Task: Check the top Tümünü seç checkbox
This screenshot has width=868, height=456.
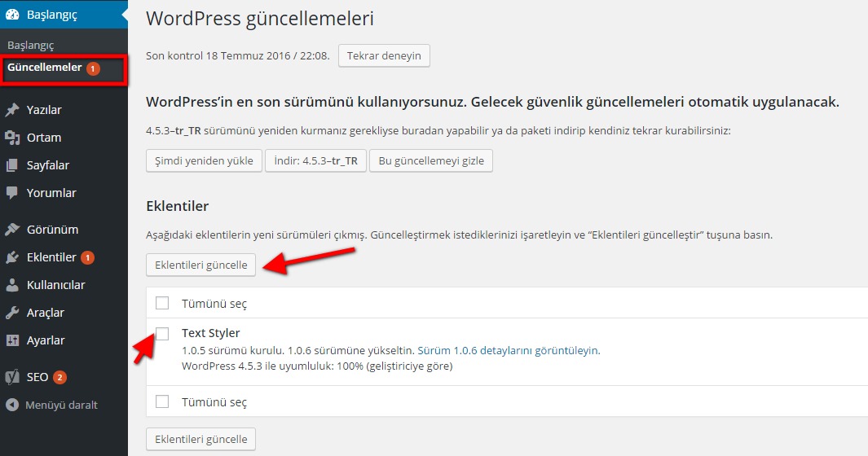Action: click(x=162, y=303)
